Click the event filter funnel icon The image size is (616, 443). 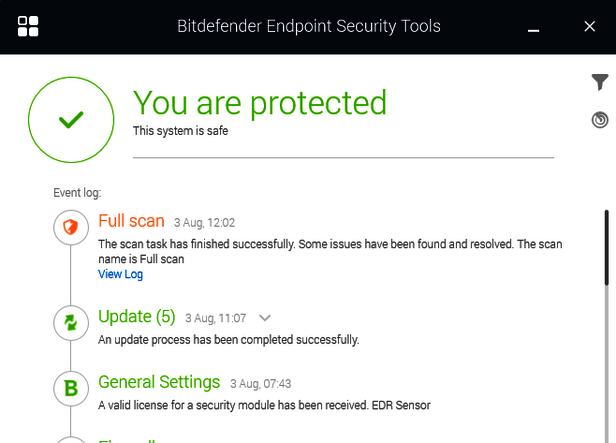[599, 83]
